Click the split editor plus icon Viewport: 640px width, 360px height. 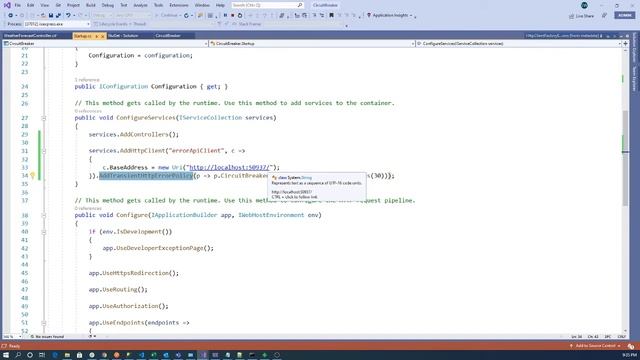click(625, 43)
